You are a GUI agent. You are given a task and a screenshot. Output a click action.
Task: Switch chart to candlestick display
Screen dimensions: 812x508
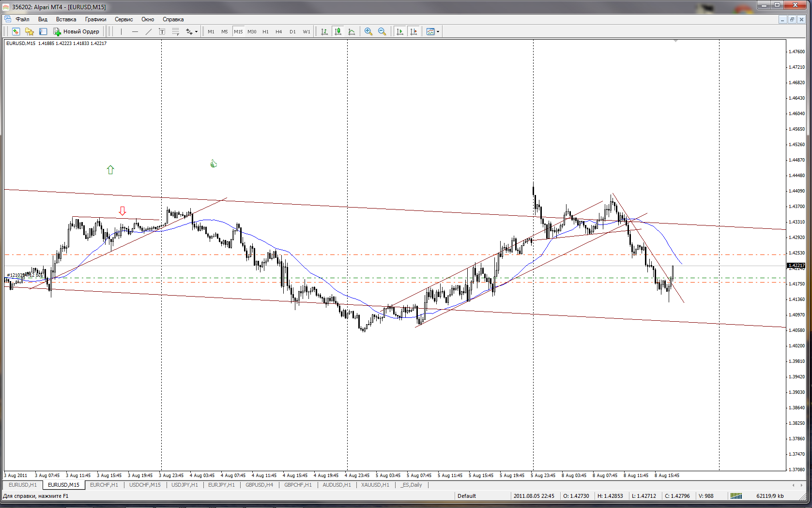338,31
